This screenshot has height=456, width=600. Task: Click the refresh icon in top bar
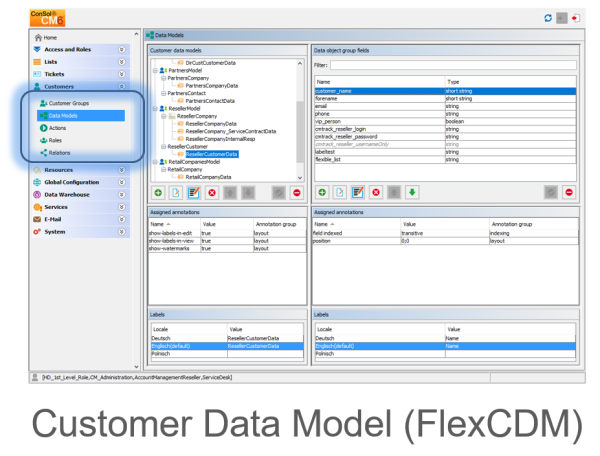[548, 18]
